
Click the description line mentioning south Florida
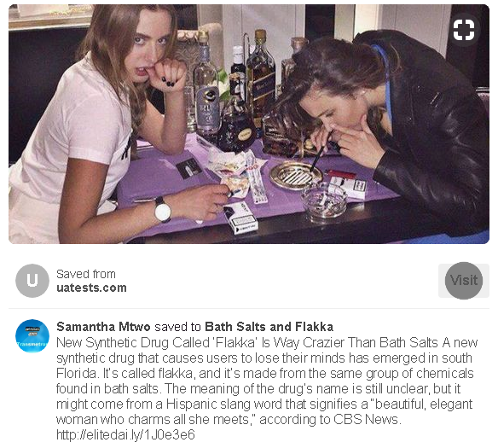pyautogui.click(x=264, y=358)
